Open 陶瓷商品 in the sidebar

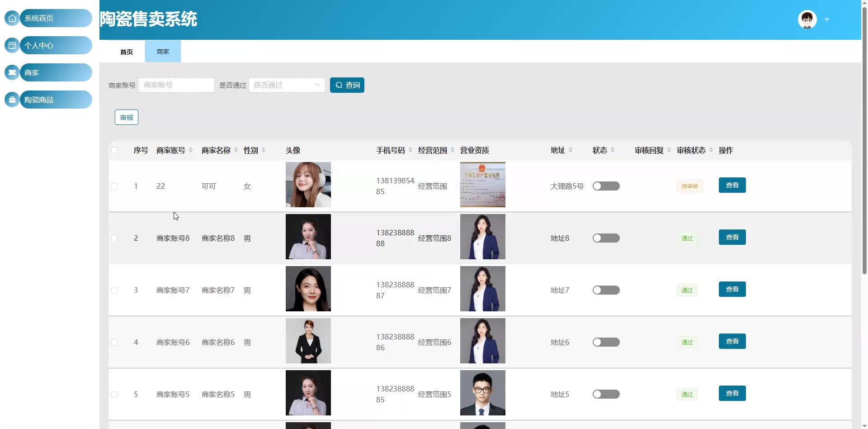[x=56, y=100]
